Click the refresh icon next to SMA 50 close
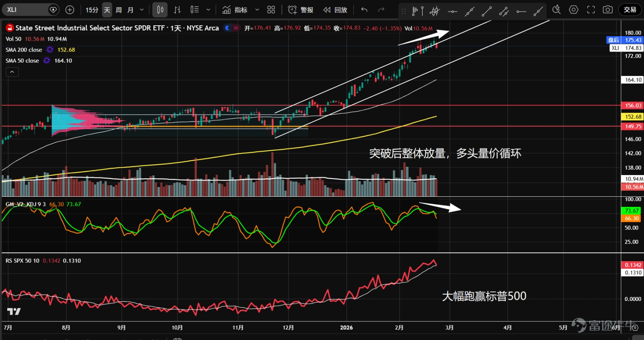Screen dimensions: 644x340 click(x=47, y=61)
